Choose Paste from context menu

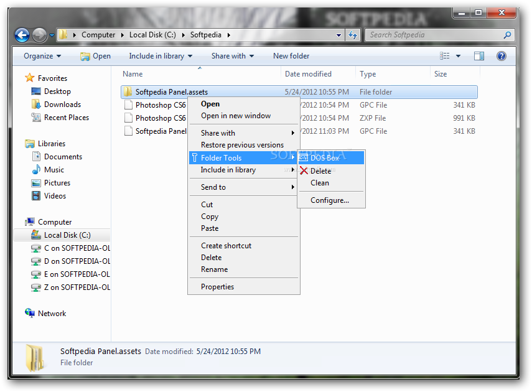(x=244, y=228)
